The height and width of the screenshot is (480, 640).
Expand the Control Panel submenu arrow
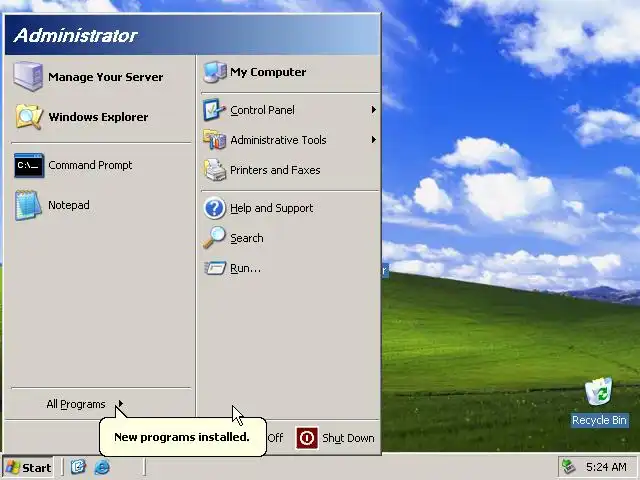[373, 110]
